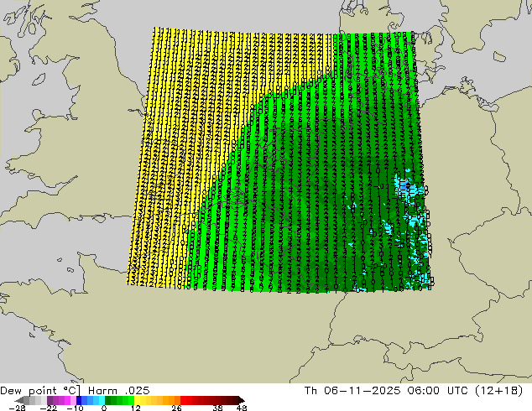
Task: Click the dark green swatch at 0 in legend
Action: pos(108,400)
